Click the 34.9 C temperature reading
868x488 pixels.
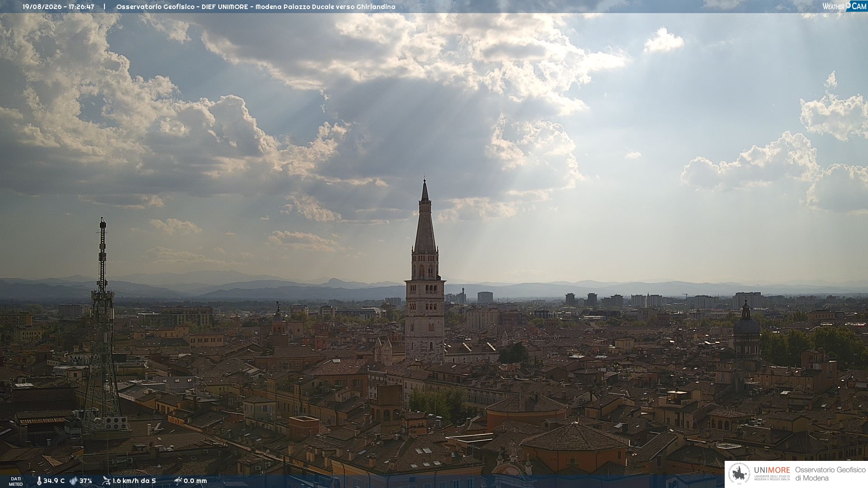[54, 481]
